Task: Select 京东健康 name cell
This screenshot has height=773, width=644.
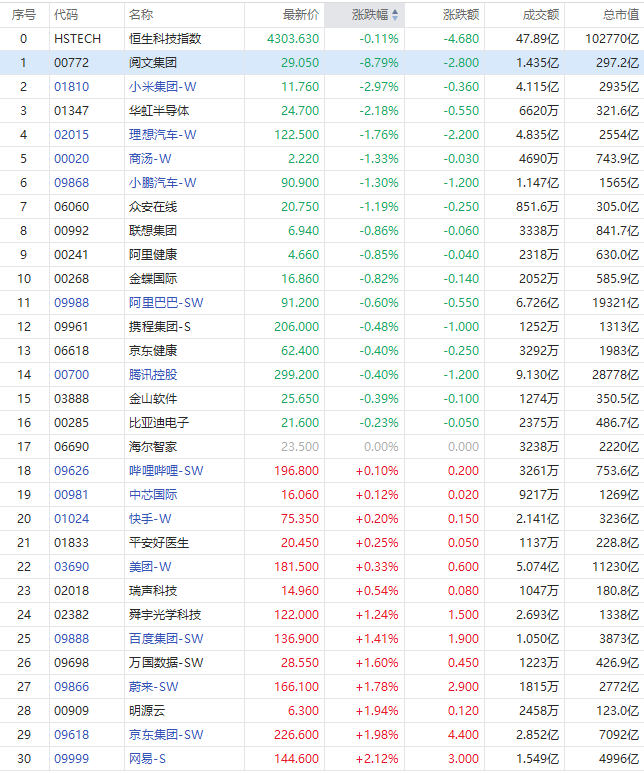Action: [x=153, y=351]
